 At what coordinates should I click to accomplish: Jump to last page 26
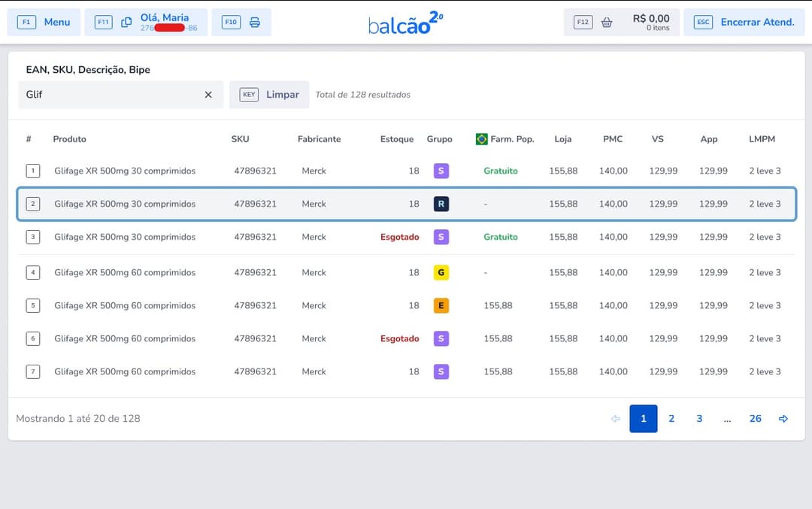pyautogui.click(x=756, y=418)
